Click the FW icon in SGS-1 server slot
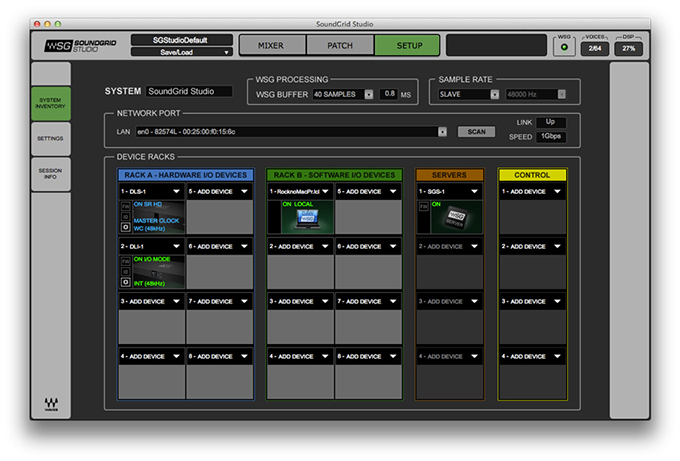 (x=423, y=206)
